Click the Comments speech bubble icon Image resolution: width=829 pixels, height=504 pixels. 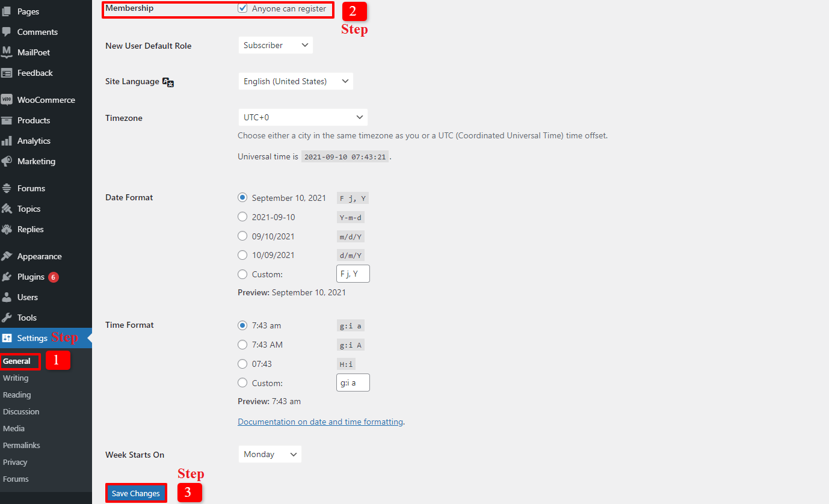tap(7, 32)
